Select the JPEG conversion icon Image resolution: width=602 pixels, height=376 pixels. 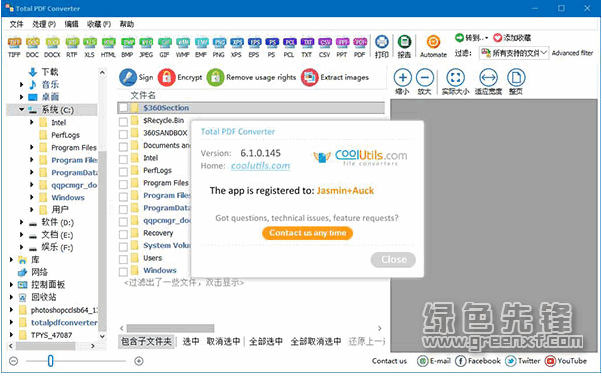pyautogui.click(x=146, y=43)
